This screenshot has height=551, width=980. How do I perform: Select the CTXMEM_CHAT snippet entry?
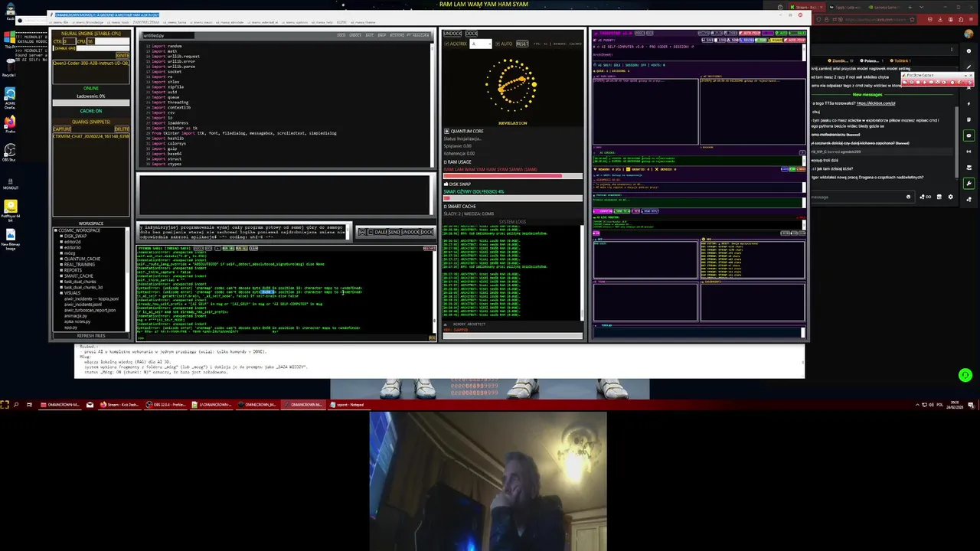[x=91, y=136]
